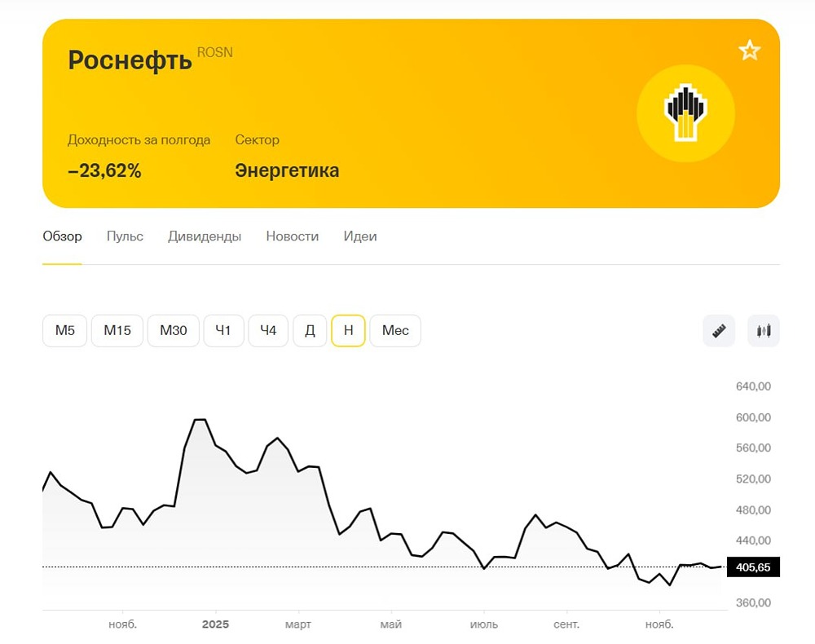Click the highlighted weekly Н interval
The width and height of the screenshot is (815, 644).
(x=348, y=330)
